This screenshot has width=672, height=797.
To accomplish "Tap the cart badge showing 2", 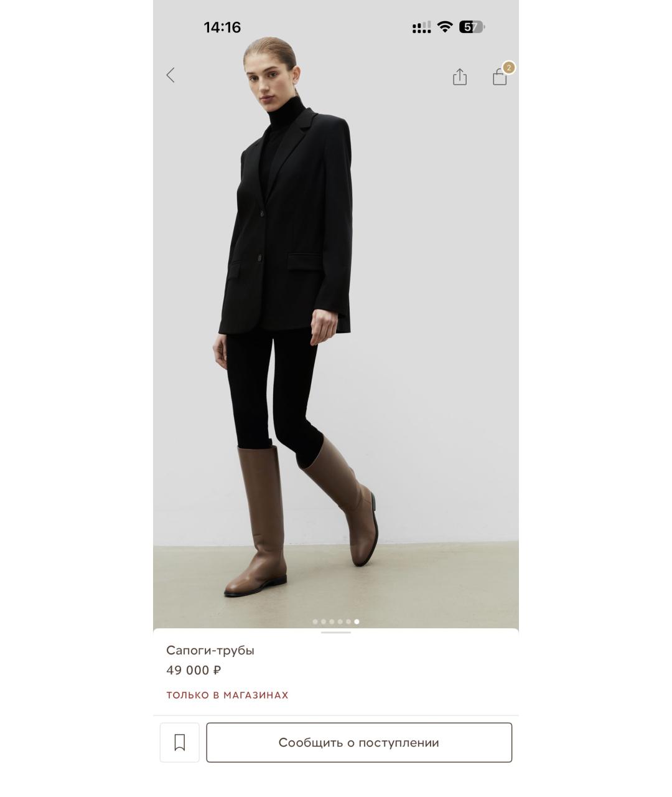I will tap(509, 67).
